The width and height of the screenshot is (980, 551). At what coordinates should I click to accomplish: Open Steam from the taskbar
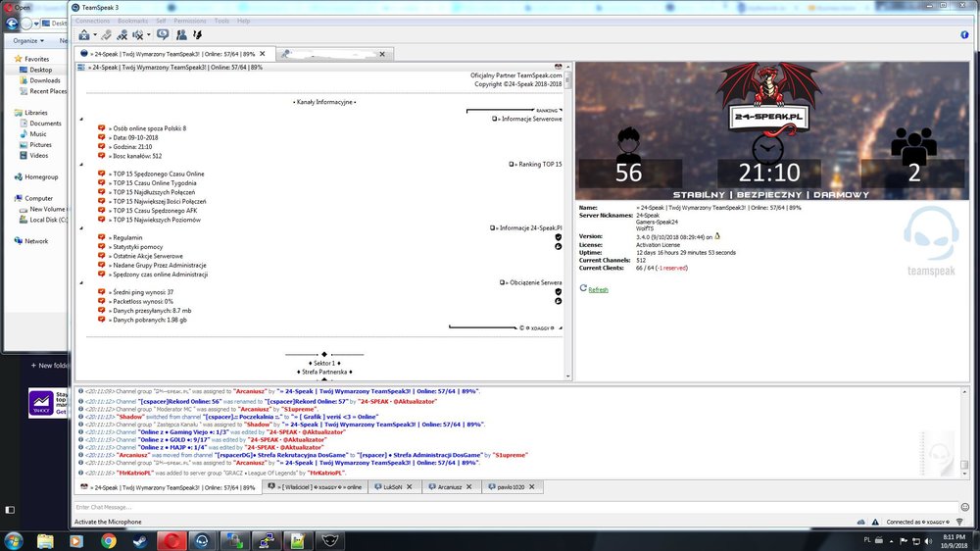coord(140,541)
